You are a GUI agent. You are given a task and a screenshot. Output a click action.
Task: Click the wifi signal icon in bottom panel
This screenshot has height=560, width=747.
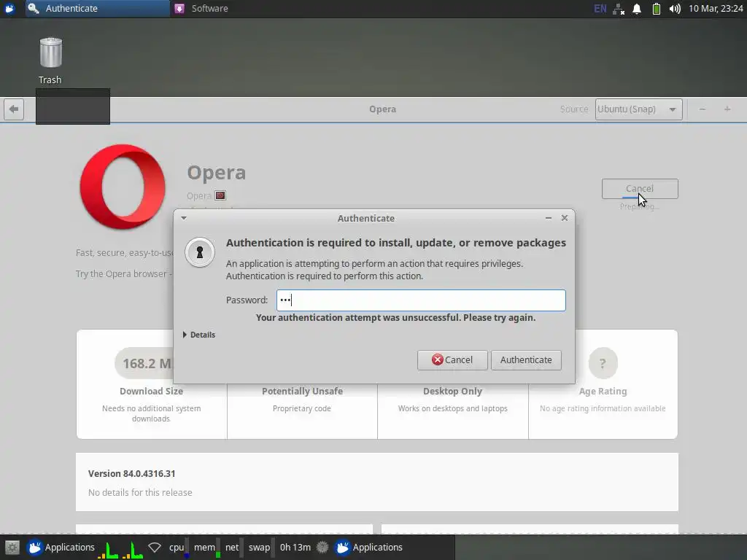pyautogui.click(x=155, y=548)
